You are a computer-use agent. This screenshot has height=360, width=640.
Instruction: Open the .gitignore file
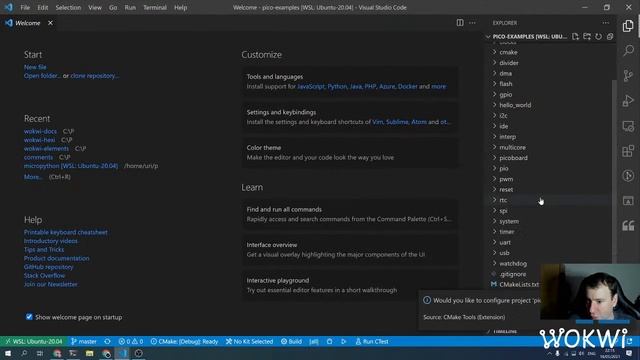coord(513,274)
